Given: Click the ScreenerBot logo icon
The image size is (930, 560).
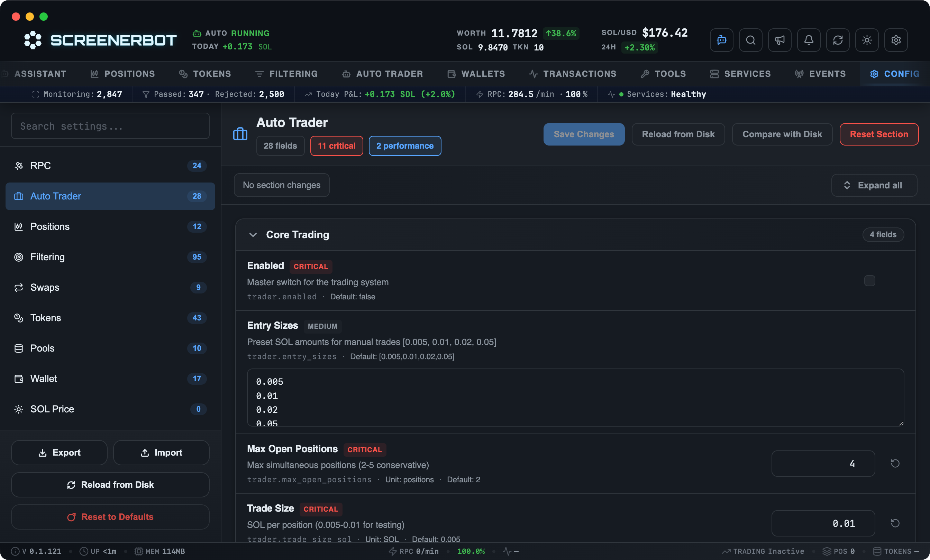Looking at the screenshot, I should point(33,40).
